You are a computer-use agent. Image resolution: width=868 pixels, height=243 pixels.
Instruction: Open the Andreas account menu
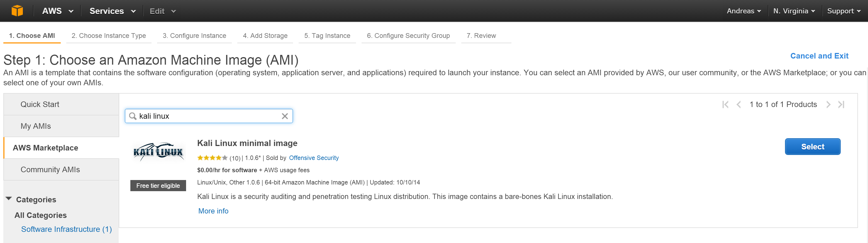point(743,11)
